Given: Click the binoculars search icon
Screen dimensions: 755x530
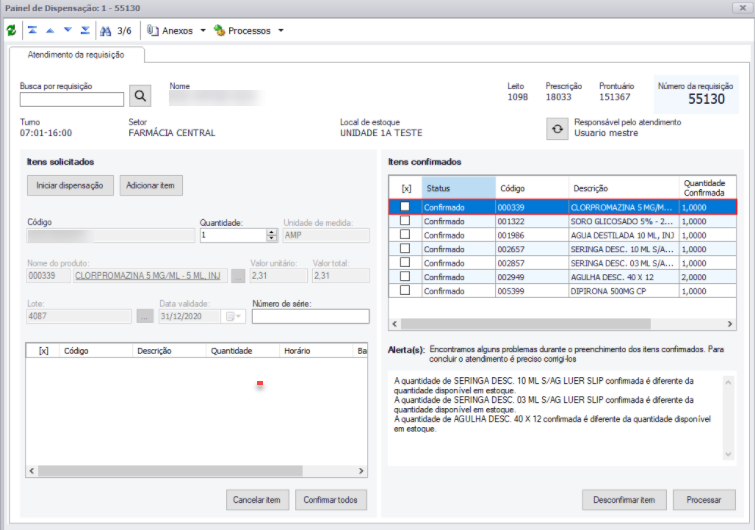Looking at the screenshot, I should (105, 31).
